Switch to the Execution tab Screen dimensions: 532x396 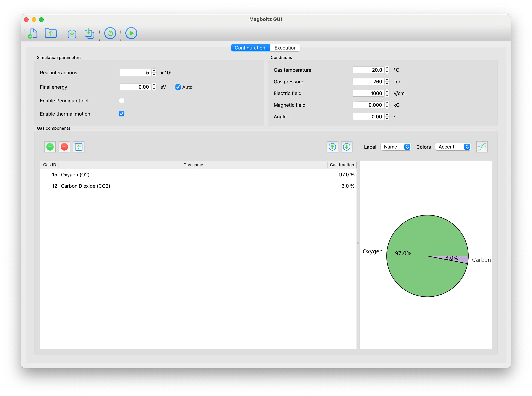pyautogui.click(x=285, y=48)
